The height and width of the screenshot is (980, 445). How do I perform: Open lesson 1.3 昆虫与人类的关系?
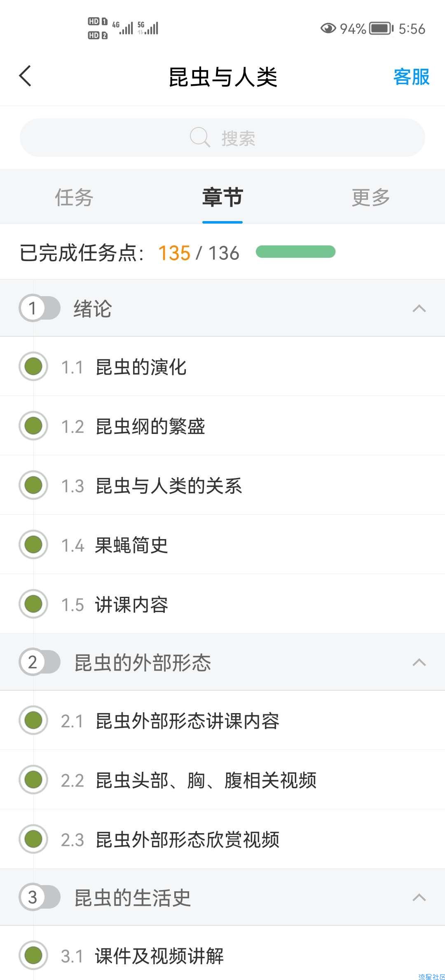click(222, 485)
